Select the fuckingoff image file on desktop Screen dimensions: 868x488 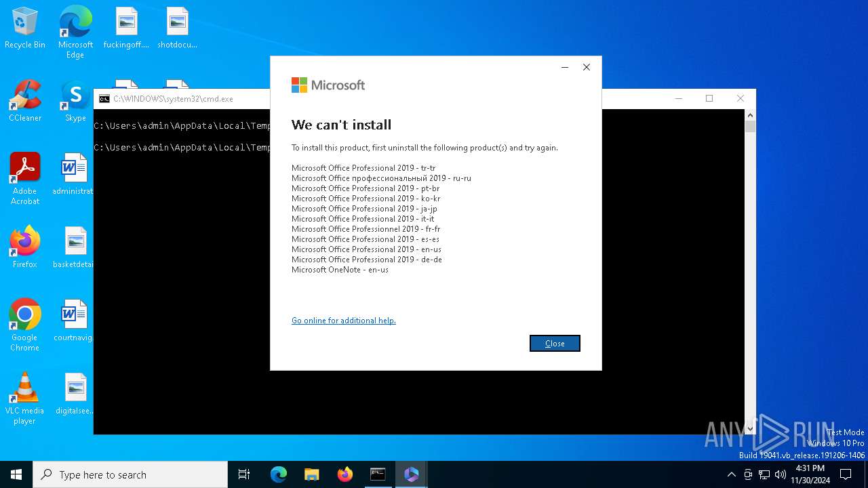[126, 28]
